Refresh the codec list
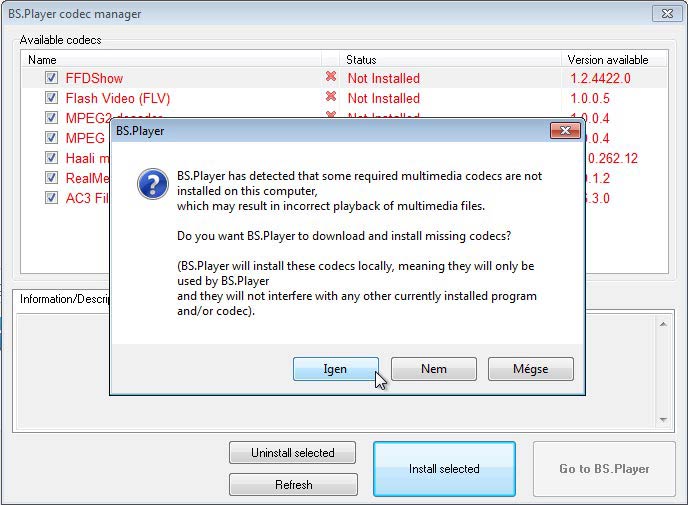The height and width of the screenshot is (505, 688). click(293, 484)
